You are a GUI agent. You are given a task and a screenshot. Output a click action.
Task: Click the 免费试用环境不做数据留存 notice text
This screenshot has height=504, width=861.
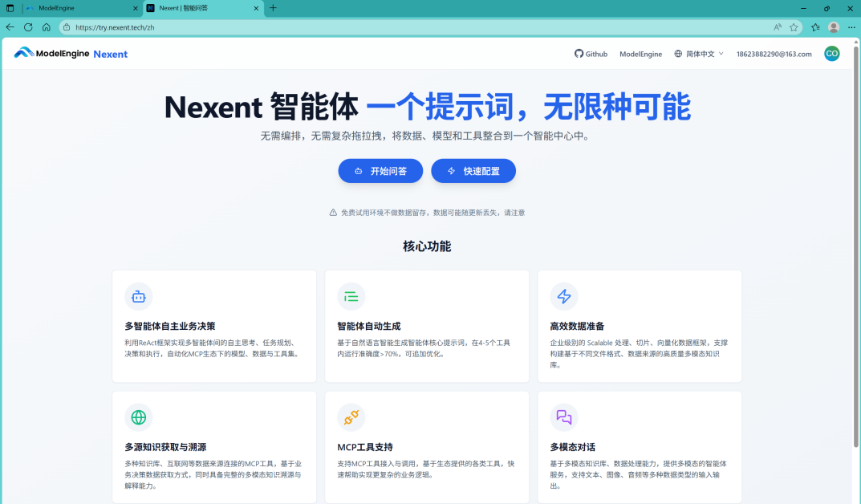[x=433, y=213]
